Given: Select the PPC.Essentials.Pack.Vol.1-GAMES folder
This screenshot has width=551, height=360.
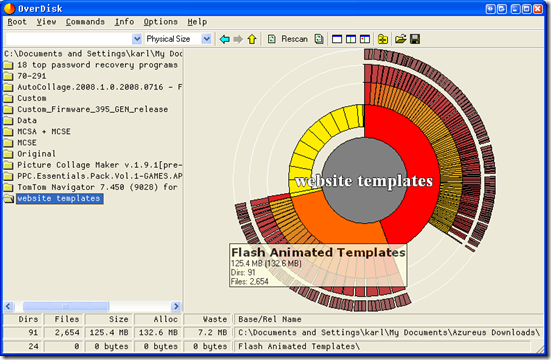Looking at the screenshot, I should (99, 176).
